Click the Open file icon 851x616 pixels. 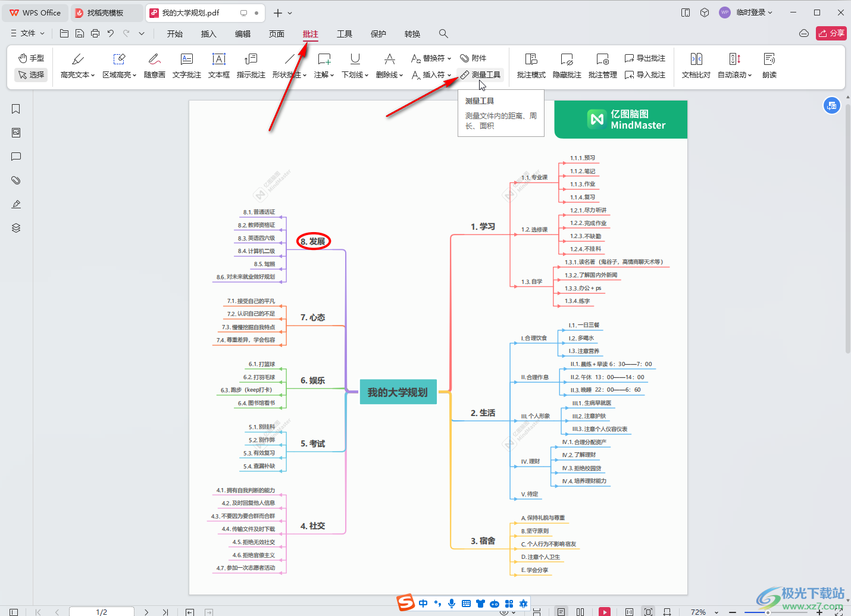(64, 33)
